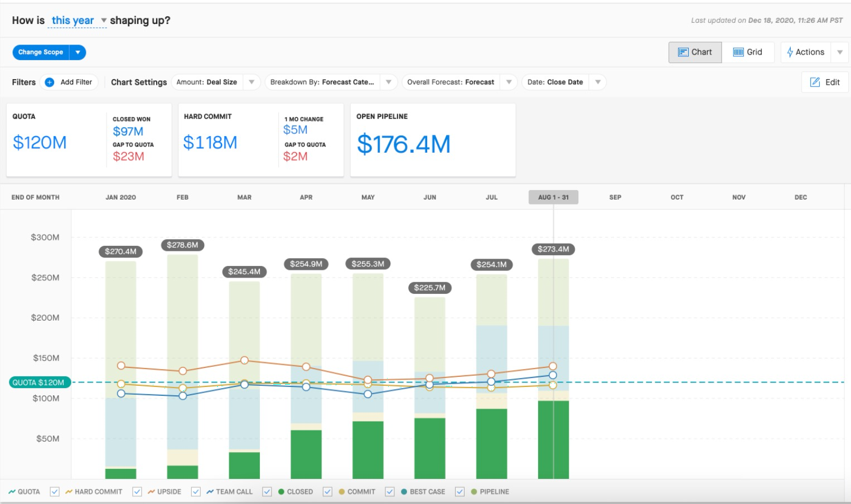Toggle the checkbox left of PIPELINE legend
This screenshot has width=851, height=504.
point(460,492)
